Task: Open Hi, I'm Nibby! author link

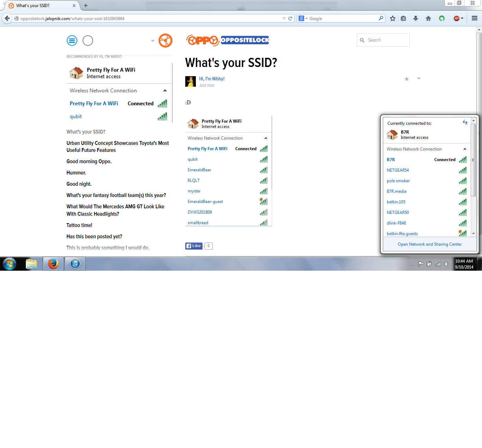Action: coord(212,79)
